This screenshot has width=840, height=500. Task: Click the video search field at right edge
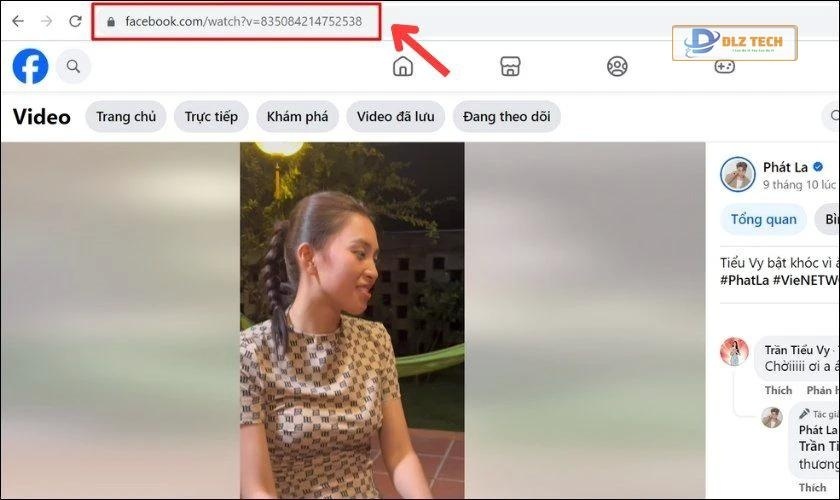tap(831, 116)
